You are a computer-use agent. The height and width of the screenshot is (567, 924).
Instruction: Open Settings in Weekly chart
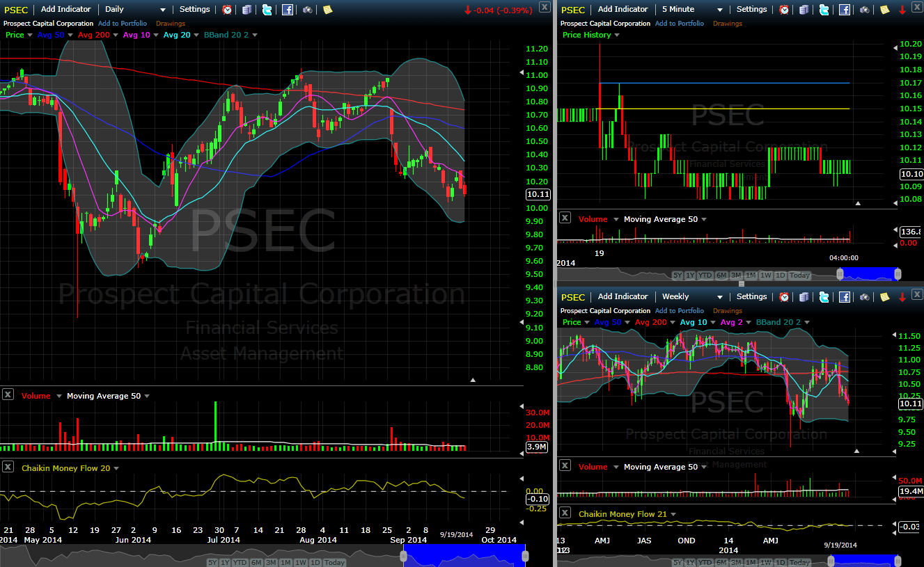[x=751, y=296]
